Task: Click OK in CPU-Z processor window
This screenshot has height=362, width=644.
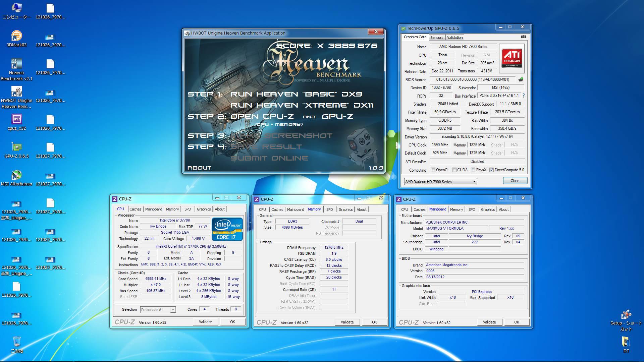Action: [x=232, y=322]
